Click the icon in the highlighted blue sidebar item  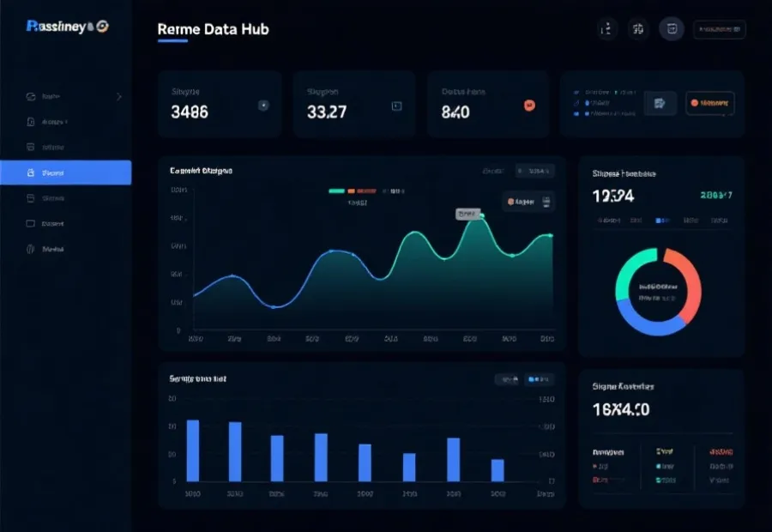click(x=31, y=172)
